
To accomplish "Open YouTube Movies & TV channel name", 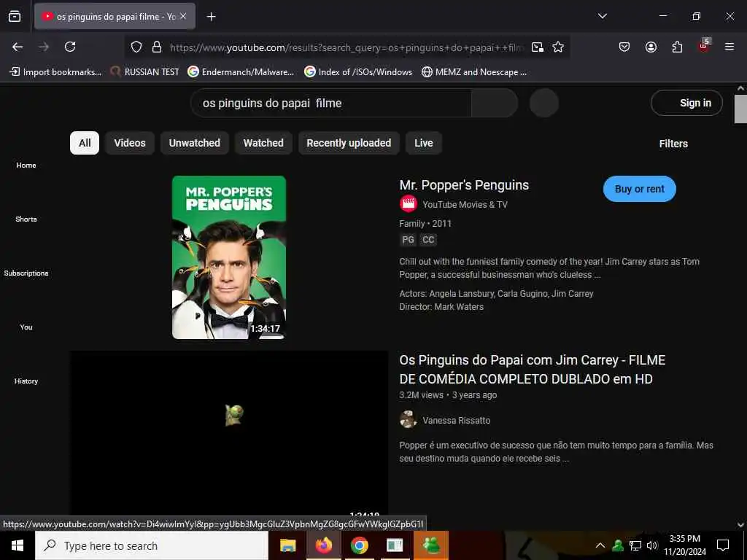I will tap(465, 205).
